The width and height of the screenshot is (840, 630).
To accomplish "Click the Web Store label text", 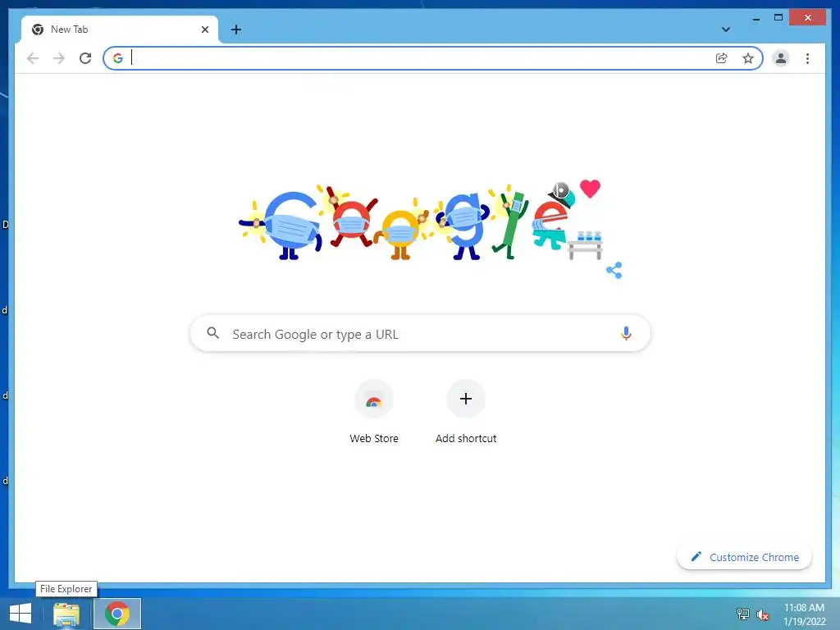I will (x=374, y=438).
